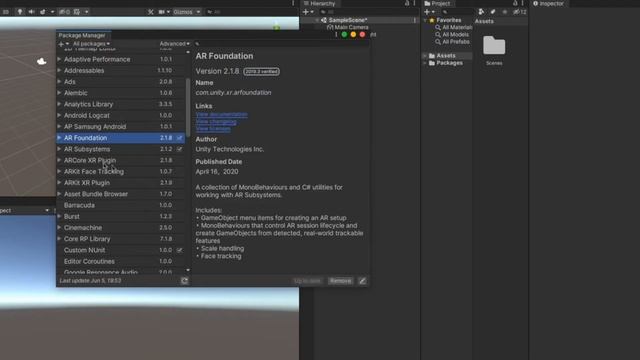This screenshot has width=640, height=360.
Task: Select the Core RP Library package
Action: 121,239
